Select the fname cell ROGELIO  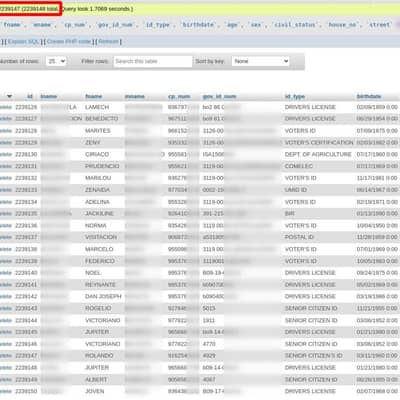[x=98, y=308]
